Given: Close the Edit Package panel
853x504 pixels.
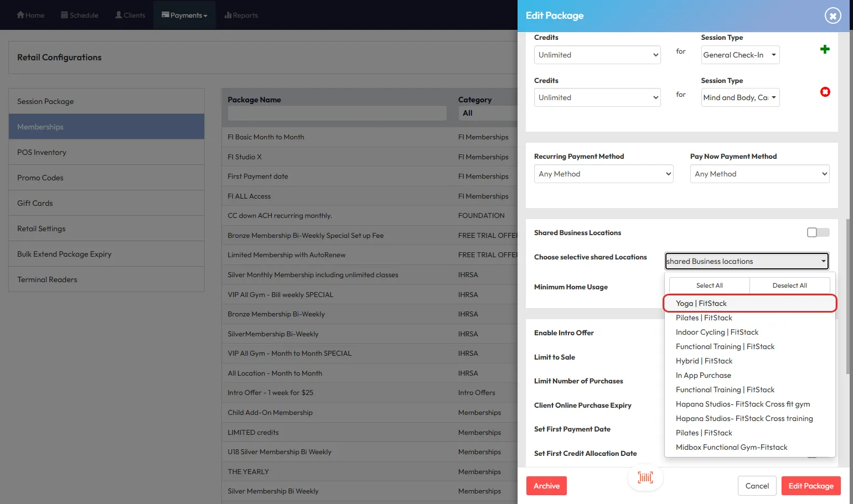Looking at the screenshot, I should point(833,15).
